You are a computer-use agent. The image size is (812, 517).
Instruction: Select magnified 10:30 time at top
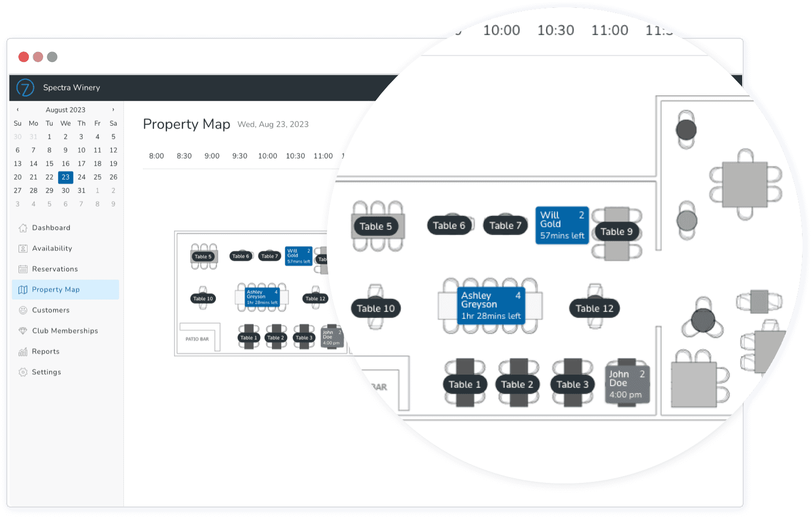(x=556, y=30)
